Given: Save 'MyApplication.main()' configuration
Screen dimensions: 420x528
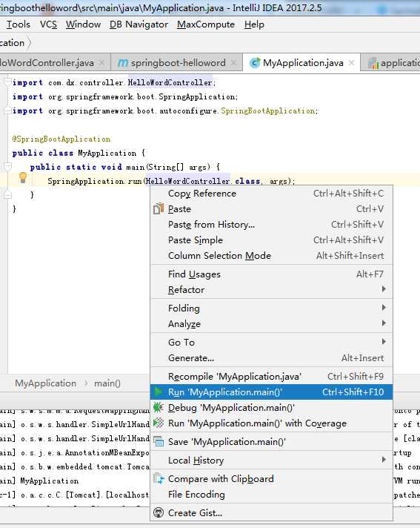Looking at the screenshot, I should click(x=271, y=441).
